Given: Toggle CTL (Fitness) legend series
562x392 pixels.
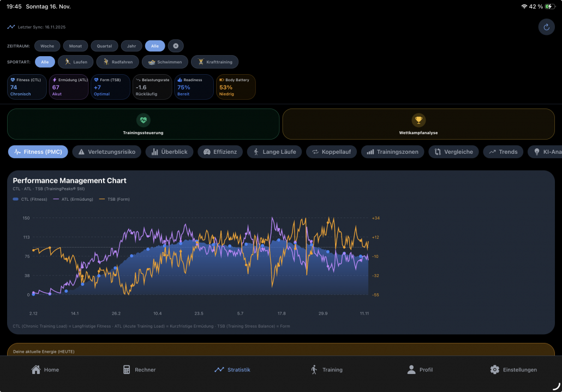Looking at the screenshot, I should 29,200.
